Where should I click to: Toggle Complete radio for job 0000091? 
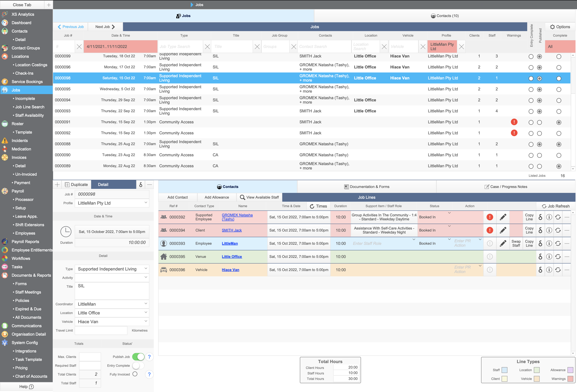[x=559, y=122]
